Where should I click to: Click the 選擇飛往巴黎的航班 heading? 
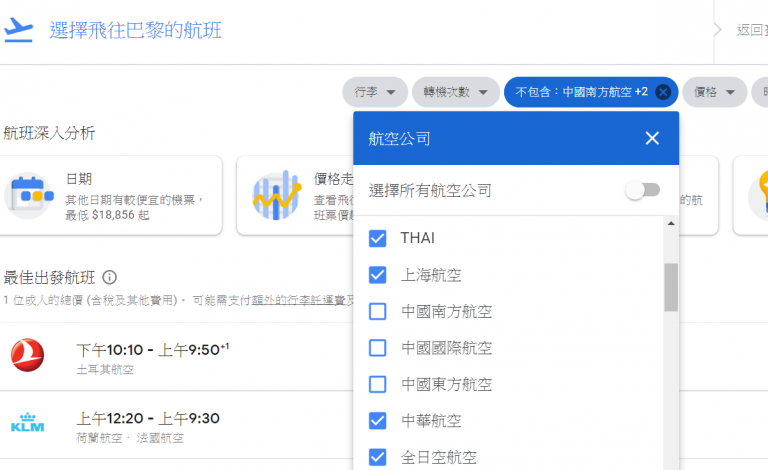click(x=136, y=30)
